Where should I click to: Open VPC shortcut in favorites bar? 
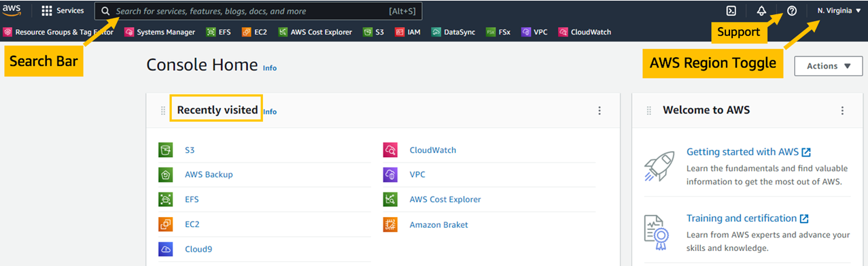click(534, 32)
